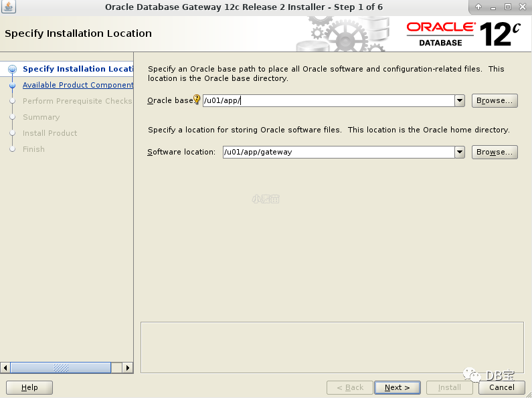The image size is (532, 398).
Task: Click the window shade up-arrow button
Action: (478, 7)
